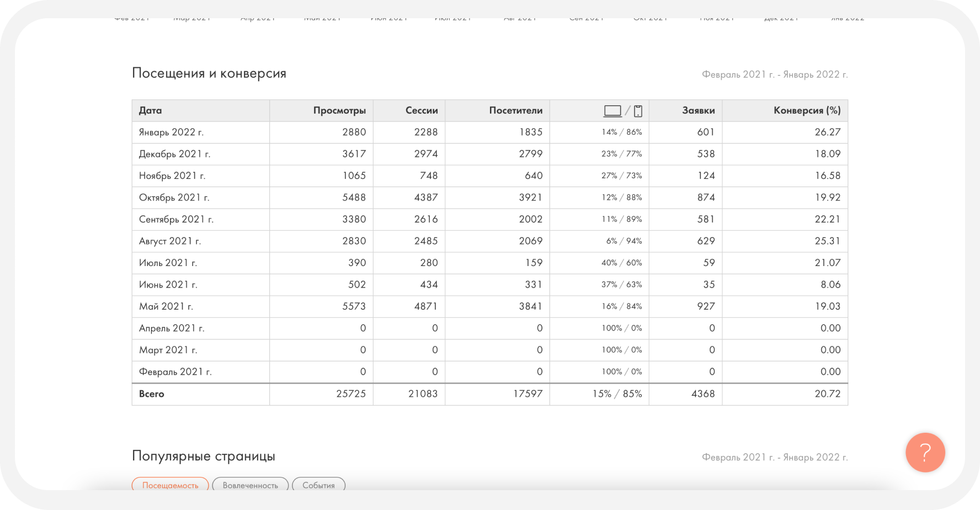Click the Сессии column header
The image size is (980, 510).
[x=422, y=110]
